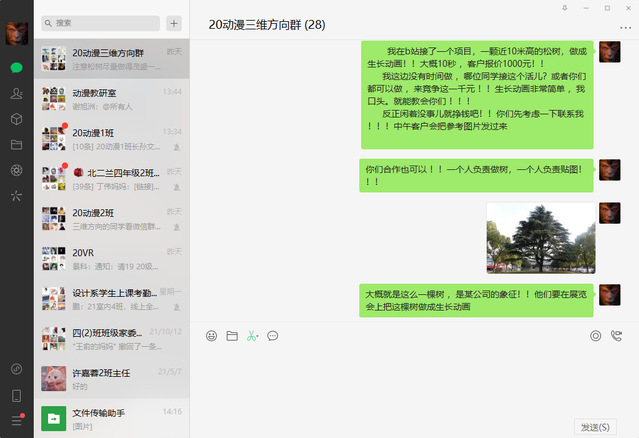Click avatar next to tree image message

(x=610, y=213)
